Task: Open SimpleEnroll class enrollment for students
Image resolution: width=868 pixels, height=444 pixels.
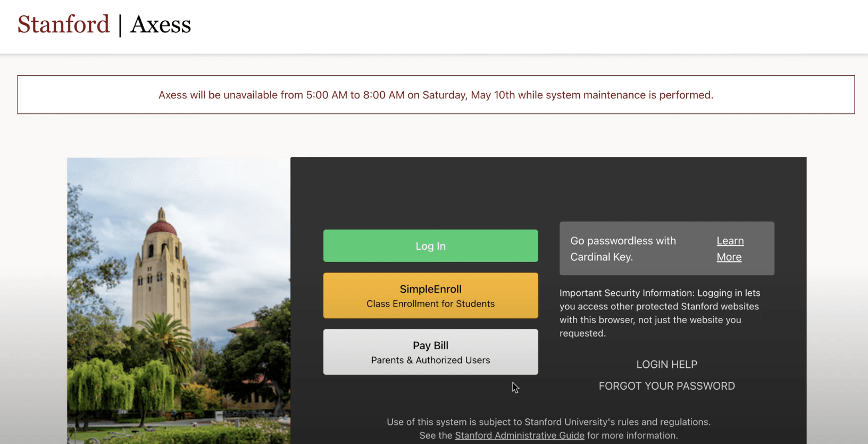Action: [x=430, y=295]
